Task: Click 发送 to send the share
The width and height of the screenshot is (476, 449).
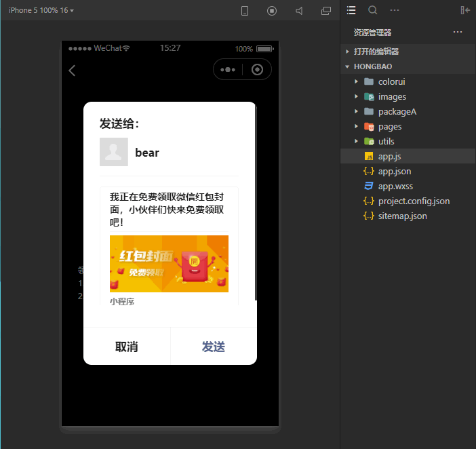Action: [x=214, y=347]
